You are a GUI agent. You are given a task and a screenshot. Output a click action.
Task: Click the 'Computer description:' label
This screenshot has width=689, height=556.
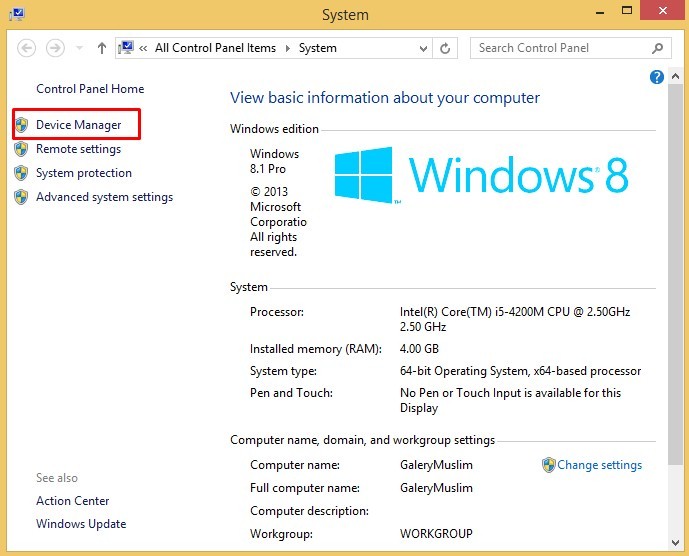[309, 511]
